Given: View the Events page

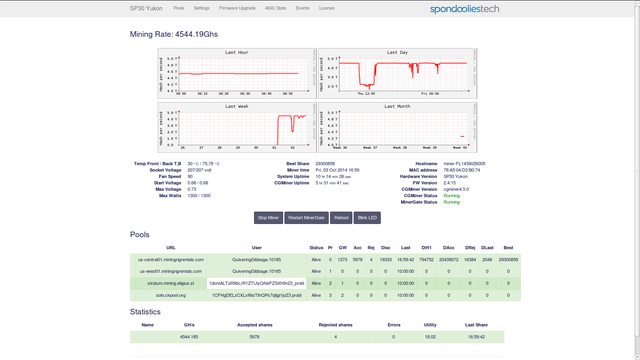Looking at the screenshot, I should click(302, 8).
